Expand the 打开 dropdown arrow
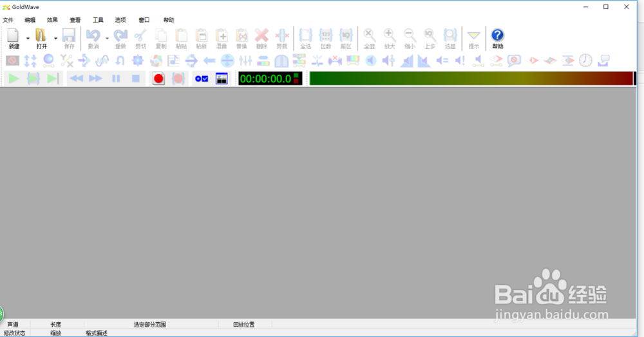Viewport: 644px width, 337px height. [55, 39]
